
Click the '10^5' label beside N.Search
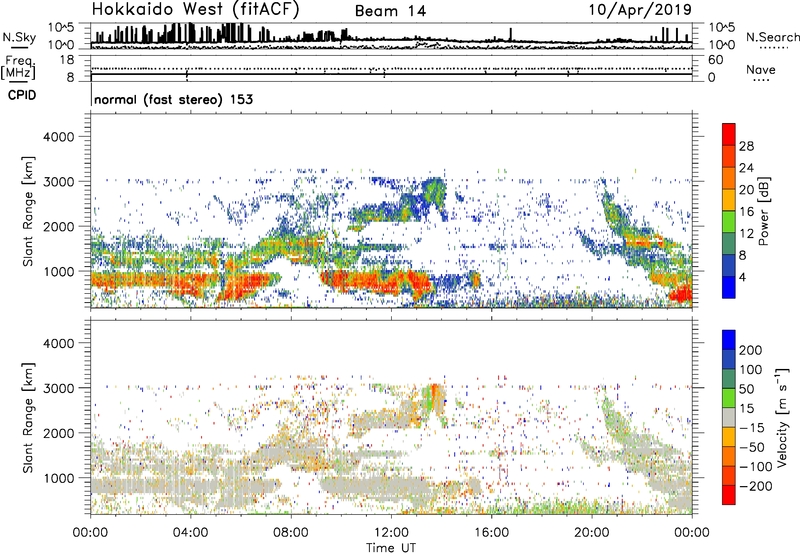pyautogui.click(x=721, y=28)
